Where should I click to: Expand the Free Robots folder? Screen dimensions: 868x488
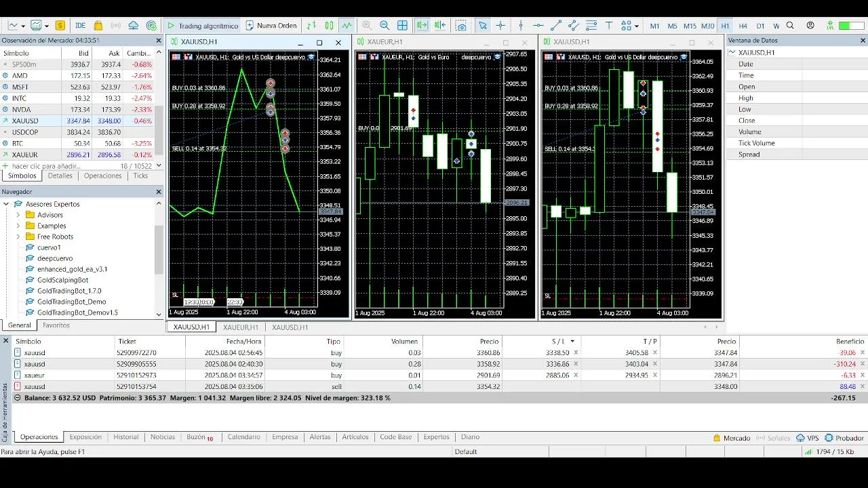pos(18,237)
